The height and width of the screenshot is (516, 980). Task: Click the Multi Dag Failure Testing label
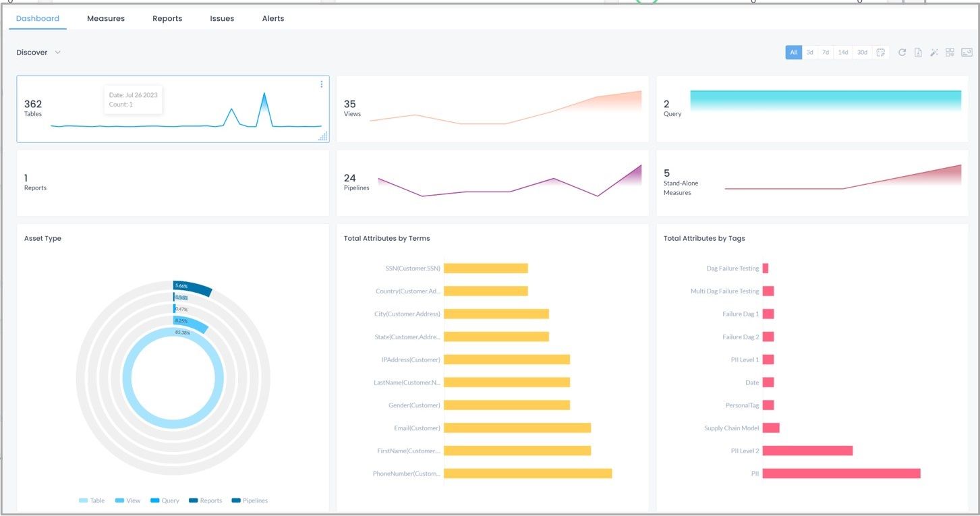[724, 291]
